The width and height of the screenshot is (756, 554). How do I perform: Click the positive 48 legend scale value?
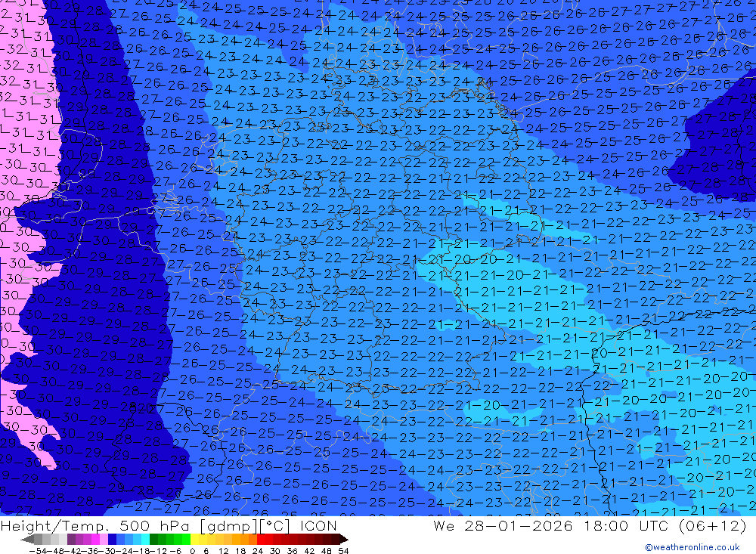coord(327,551)
